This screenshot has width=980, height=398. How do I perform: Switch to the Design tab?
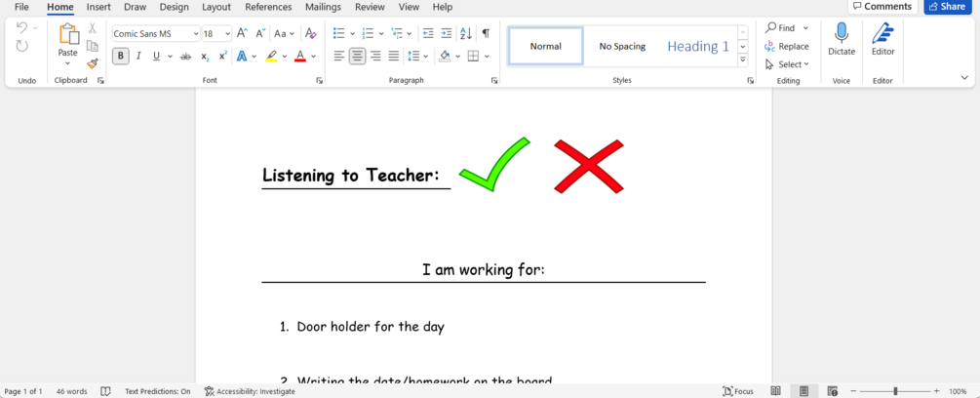click(174, 7)
